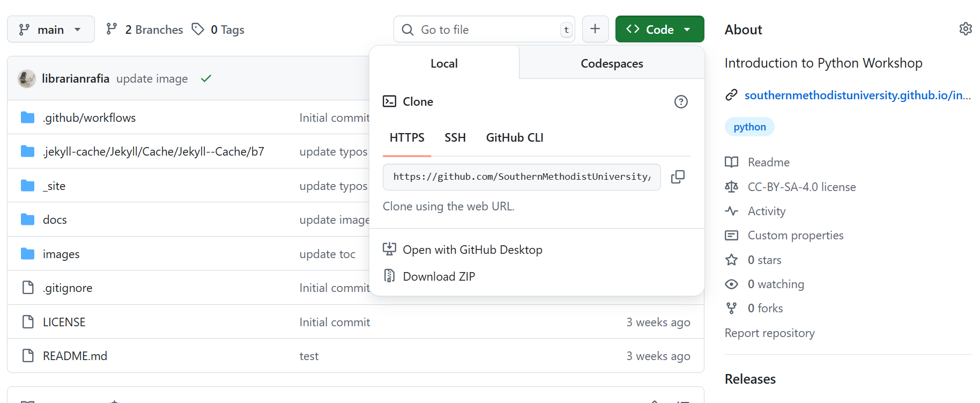Image resolution: width=980 pixels, height=403 pixels.
Task: Click the clone URL text field
Action: pos(522,177)
